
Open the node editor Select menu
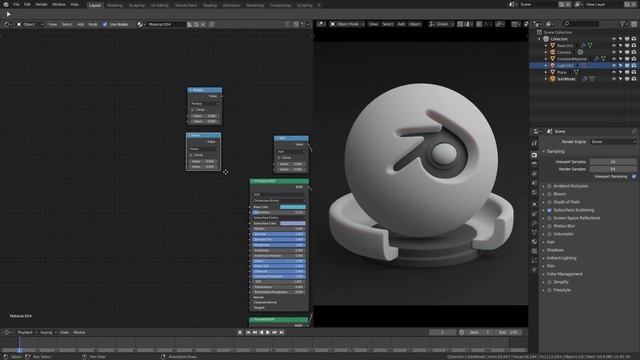[x=67, y=24]
